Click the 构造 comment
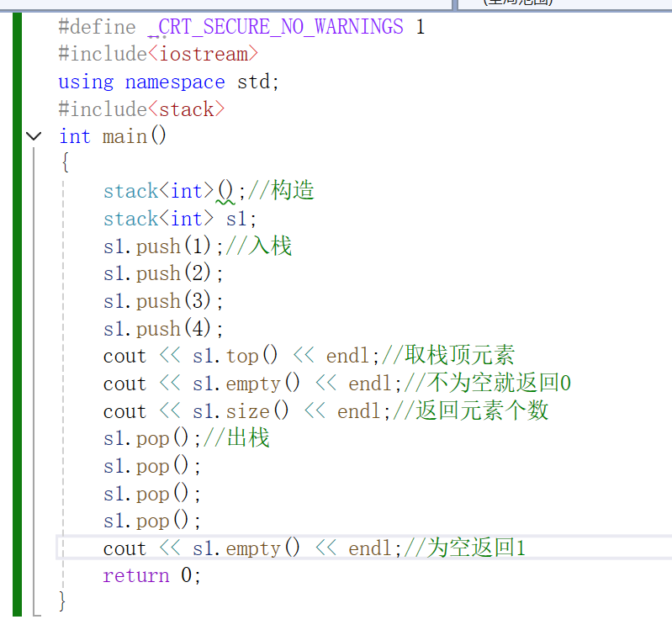This screenshot has height=630, width=672. pos(281,191)
